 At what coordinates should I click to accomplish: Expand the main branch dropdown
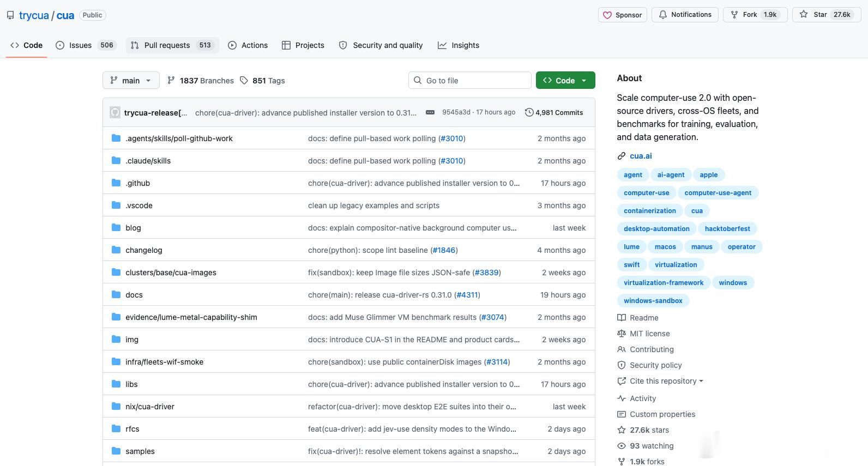click(131, 80)
